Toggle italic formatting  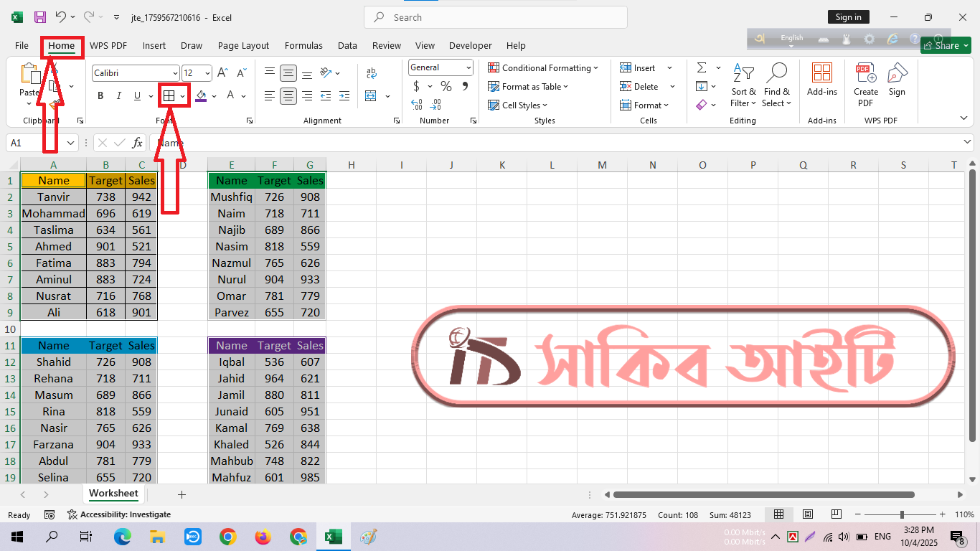tap(119, 96)
